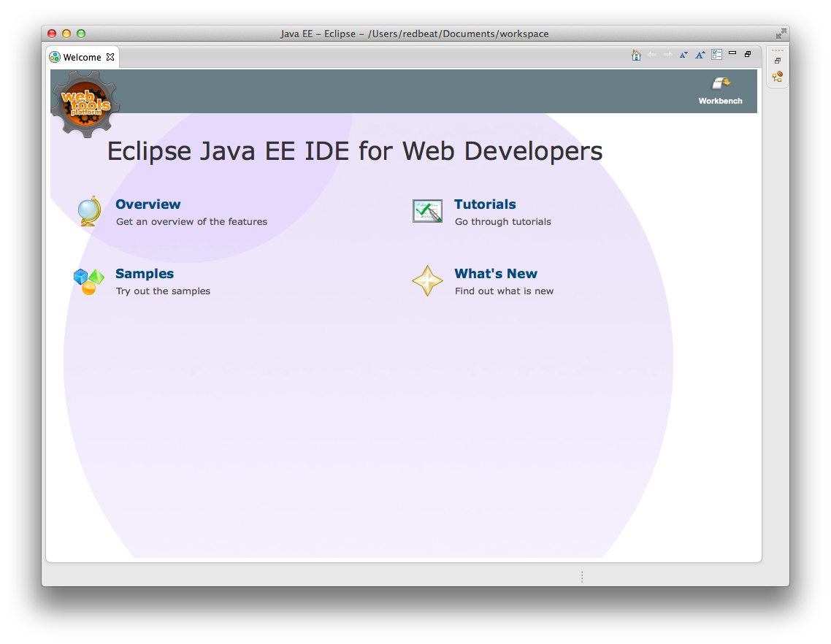This screenshot has height=644, width=831.
Task: Click the Samples shapes icon
Action: [x=89, y=281]
